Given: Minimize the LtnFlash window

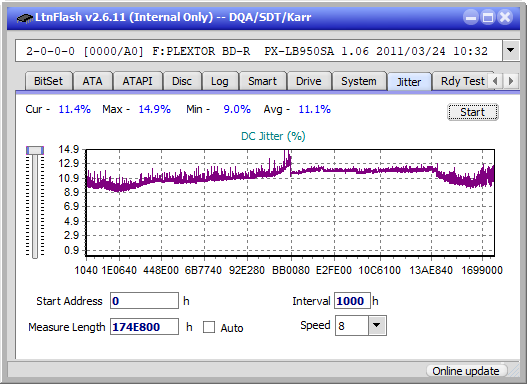Looking at the screenshot, I should (471, 17).
